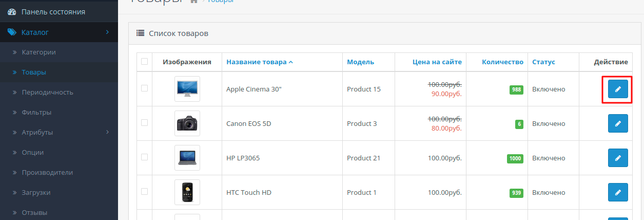Expand the Атрибуты submenu
This screenshot has width=644, height=220.
tap(107, 132)
